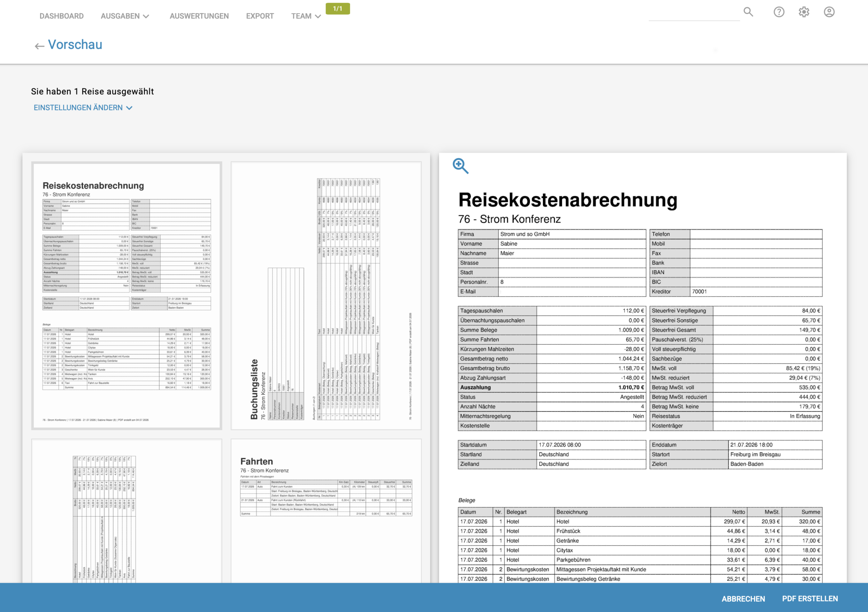The height and width of the screenshot is (612, 868).
Task: Click the green 1/1 badge
Action: tap(338, 8)
